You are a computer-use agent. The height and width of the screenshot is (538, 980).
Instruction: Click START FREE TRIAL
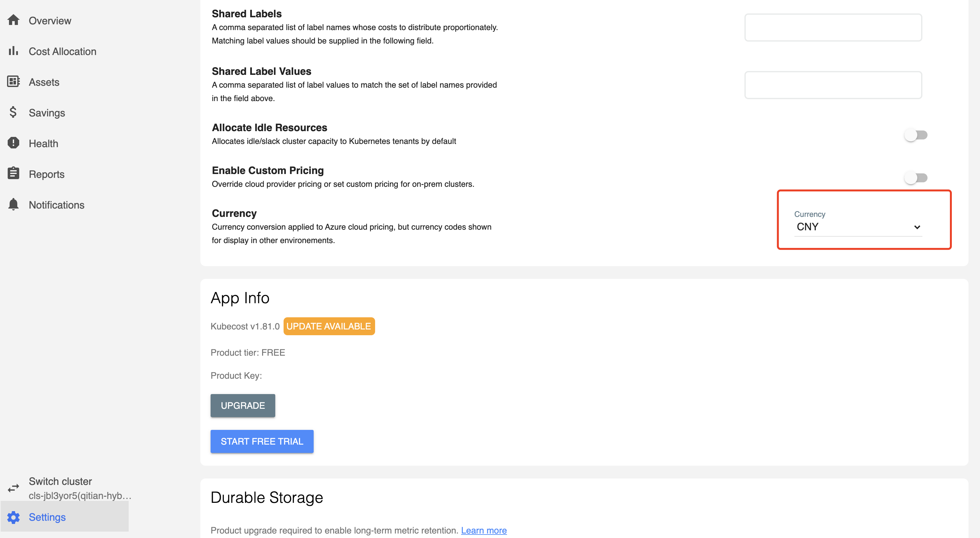(x=262, y=441)
